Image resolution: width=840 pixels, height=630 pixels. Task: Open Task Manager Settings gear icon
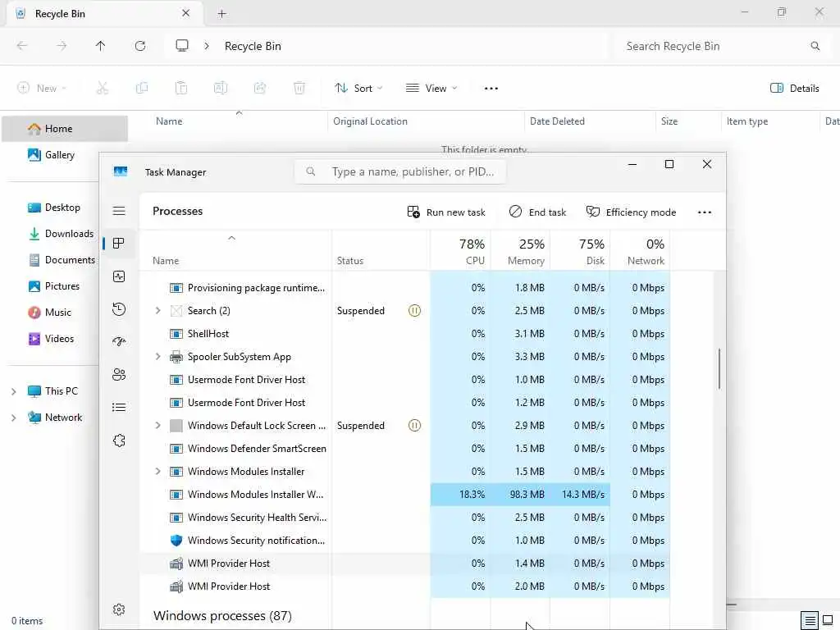point(119,609)
